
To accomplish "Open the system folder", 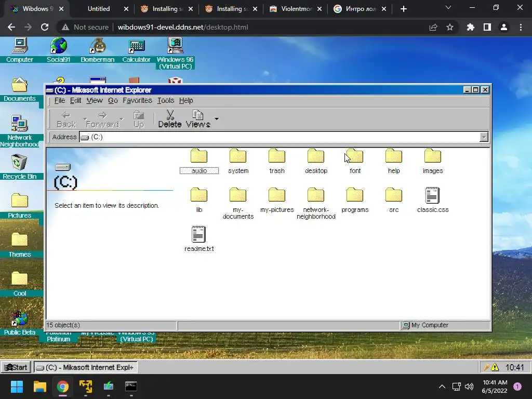I will coord(238,162).
